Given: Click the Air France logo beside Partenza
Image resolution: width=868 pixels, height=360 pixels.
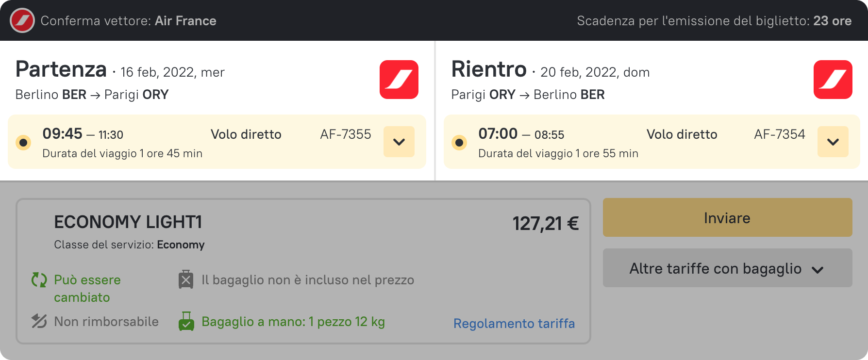Looking at the screenshot, I should point(399,80).
